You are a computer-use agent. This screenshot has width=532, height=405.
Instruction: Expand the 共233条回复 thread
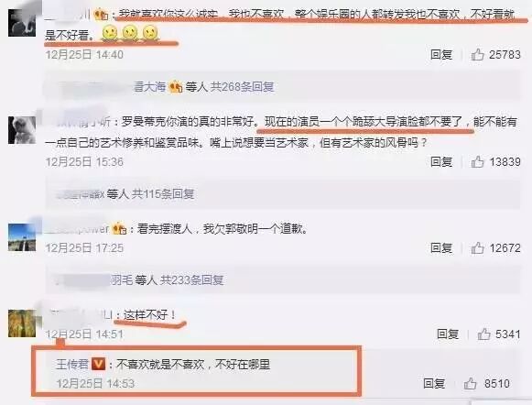click(191, 280)
